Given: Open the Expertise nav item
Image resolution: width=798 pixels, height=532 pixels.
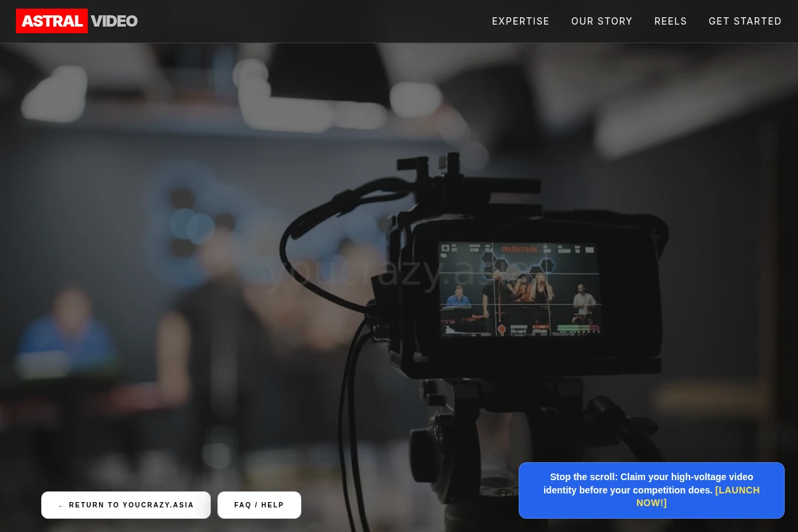Looking at the screenshot, I should coord(521,21).
